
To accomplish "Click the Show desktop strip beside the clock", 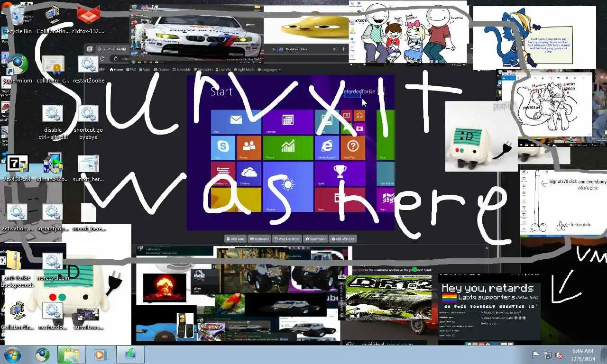I will [x=603, y=355].
